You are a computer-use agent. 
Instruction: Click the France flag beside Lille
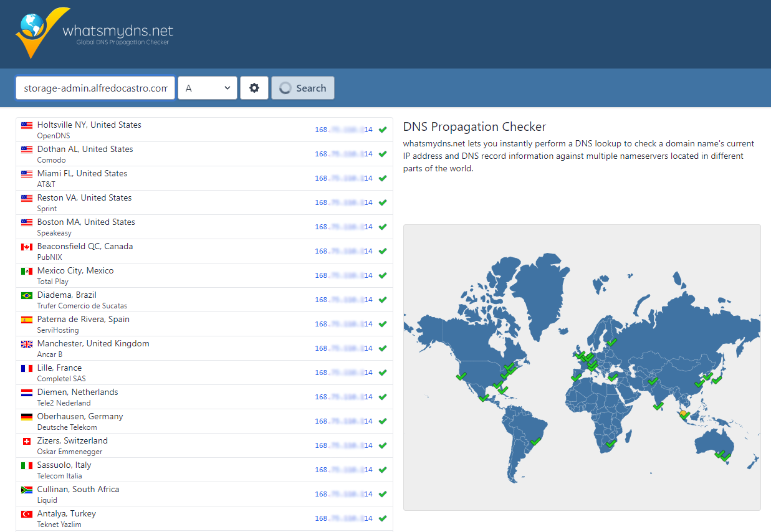point(27,368)
